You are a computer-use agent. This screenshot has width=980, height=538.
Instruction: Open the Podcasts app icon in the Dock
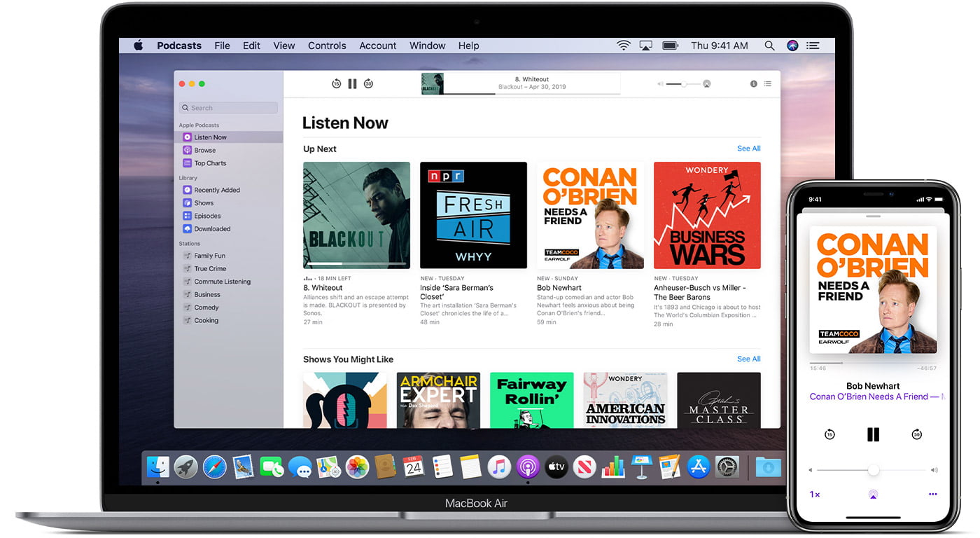[527, 467]
